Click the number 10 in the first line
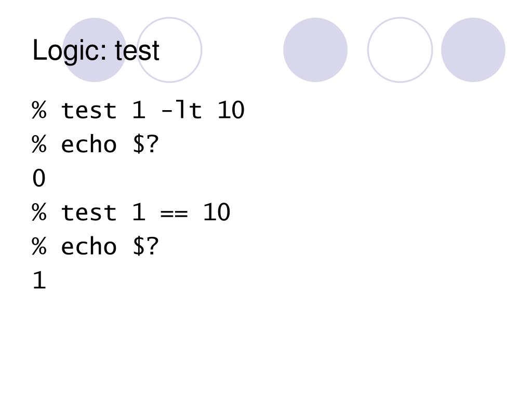The image size is (532, 399). [231, 110]
